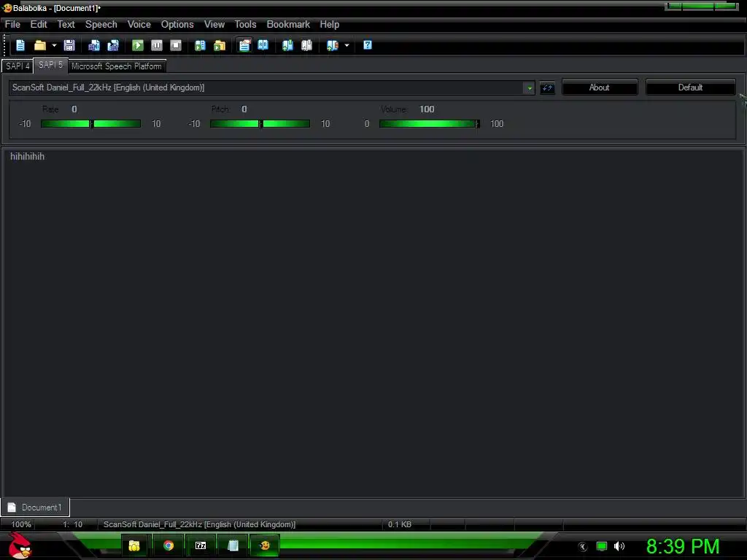The height and width of the screenshot is (560, 747).
Task: Open the Speech menu
Action: point(101,24)
